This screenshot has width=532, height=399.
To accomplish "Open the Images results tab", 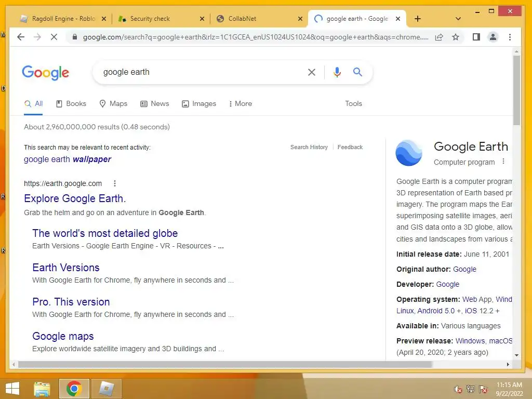I will [199, 103].
